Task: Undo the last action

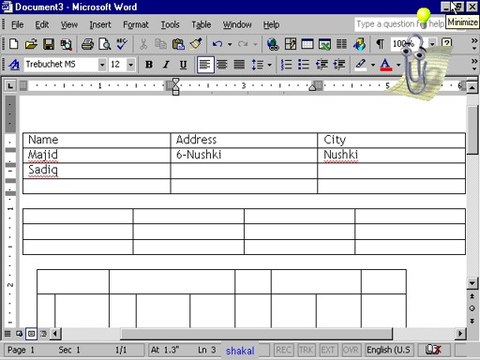Action: 217,44
